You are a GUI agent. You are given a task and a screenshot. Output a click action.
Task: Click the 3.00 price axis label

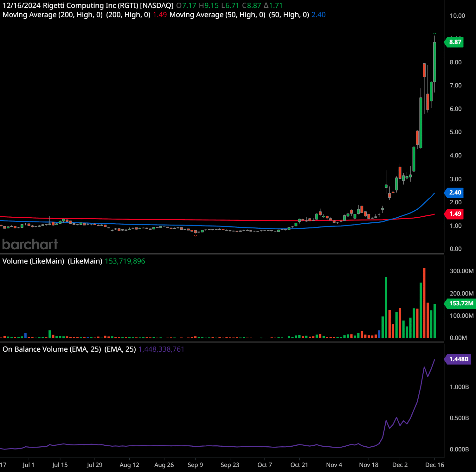pos(456,179)
